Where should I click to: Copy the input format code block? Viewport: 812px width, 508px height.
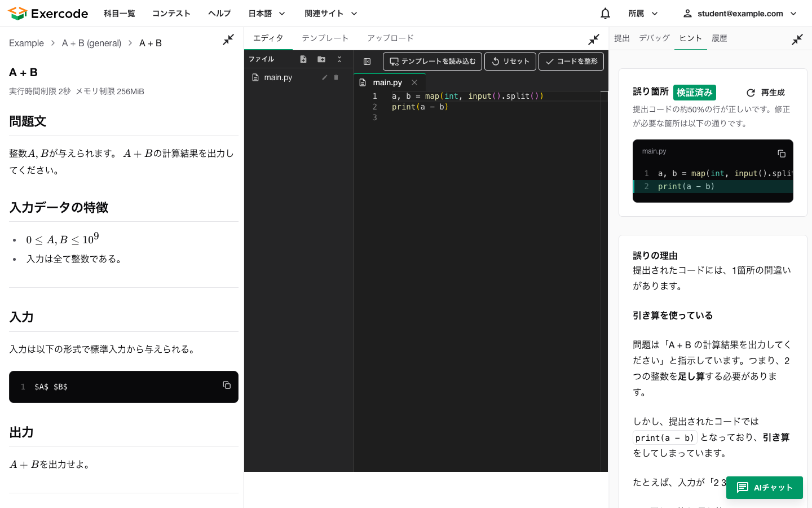[227, 385]
